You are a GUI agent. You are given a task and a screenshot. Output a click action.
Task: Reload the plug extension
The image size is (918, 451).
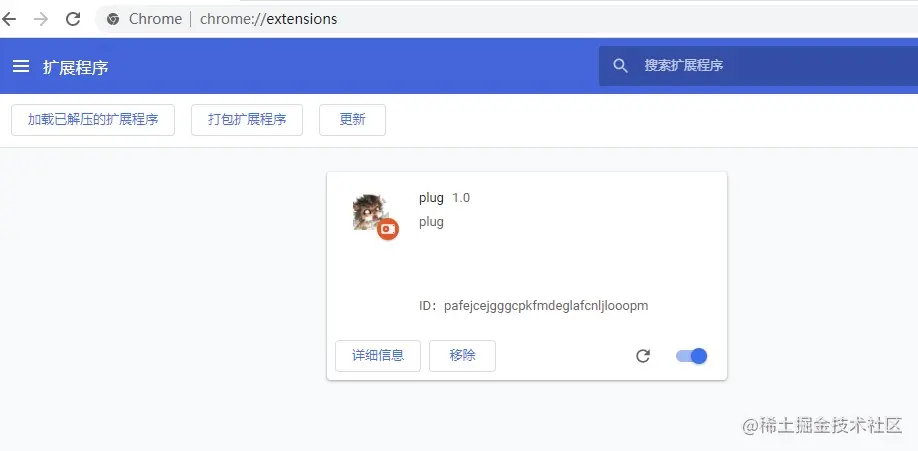pyautogui.click(x=643, y=356)
